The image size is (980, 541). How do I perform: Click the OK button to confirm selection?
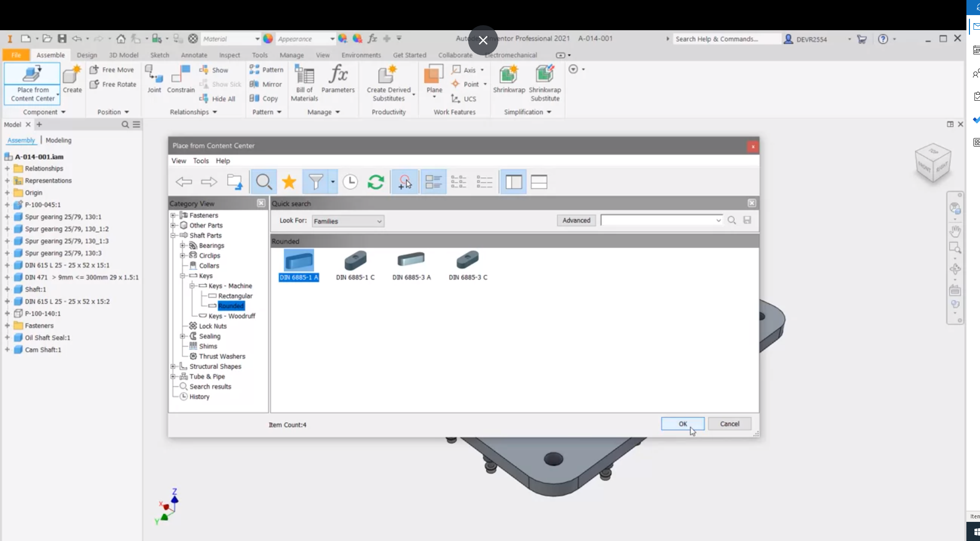683,424
